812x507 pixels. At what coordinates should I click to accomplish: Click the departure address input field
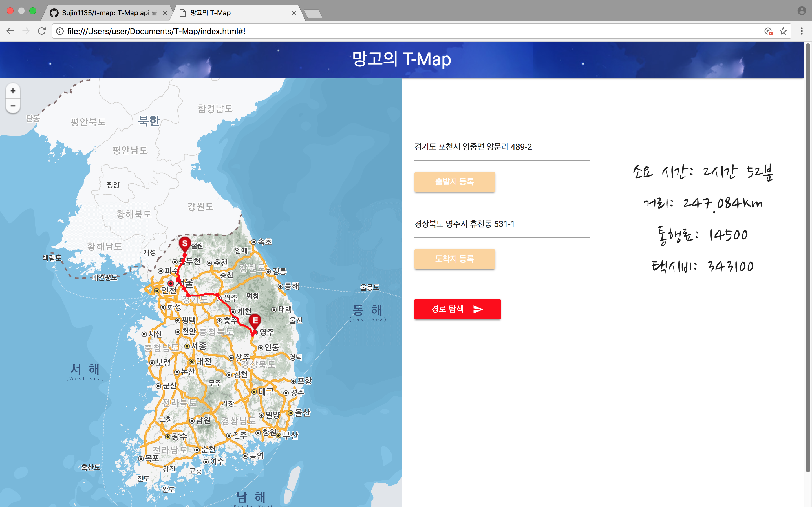pos(502,147)
